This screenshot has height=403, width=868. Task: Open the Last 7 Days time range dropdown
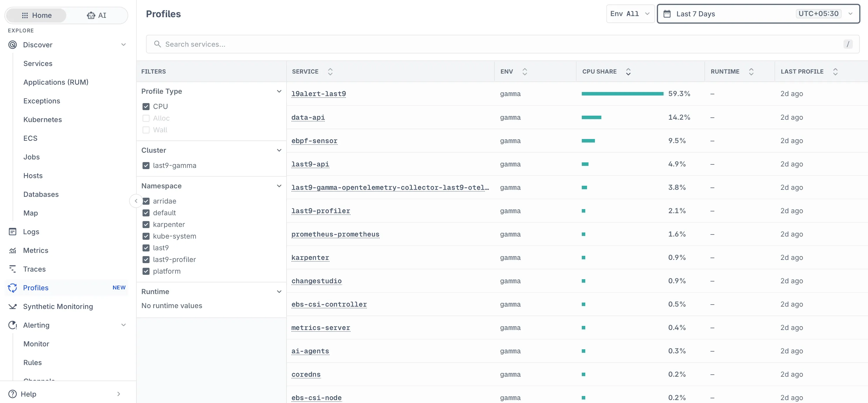tap(758, 14)
